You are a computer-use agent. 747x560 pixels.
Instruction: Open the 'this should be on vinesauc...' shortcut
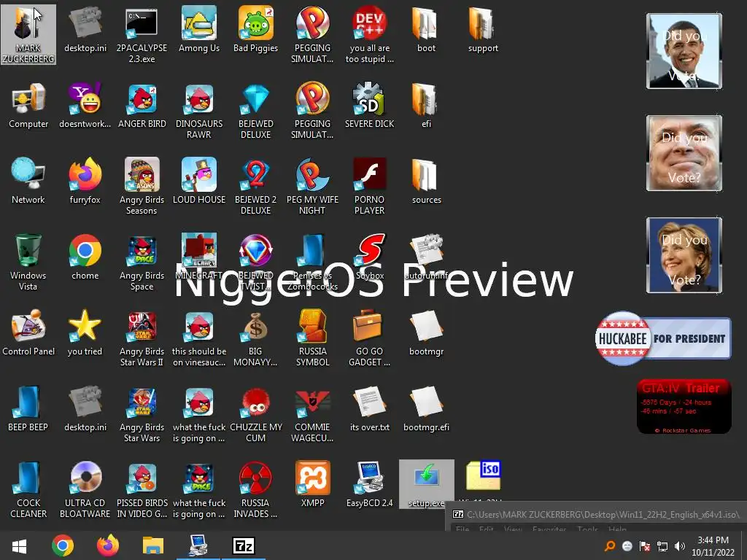pyautogui.click(x=199, y=338)
